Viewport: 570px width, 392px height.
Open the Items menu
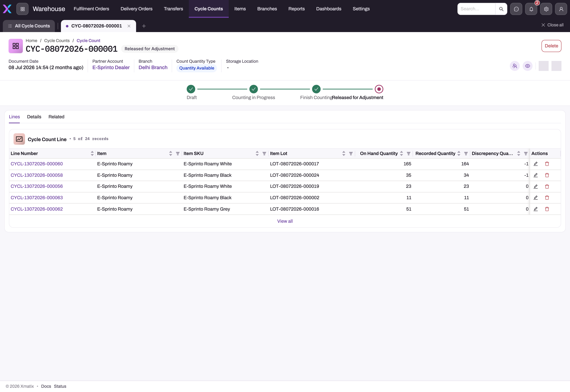pyautogui.click(x=240, y=9)
